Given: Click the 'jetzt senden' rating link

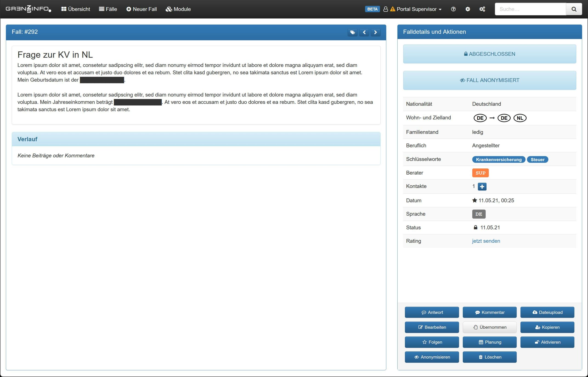Looking at the screenshot, I should (x=486, y=241).
